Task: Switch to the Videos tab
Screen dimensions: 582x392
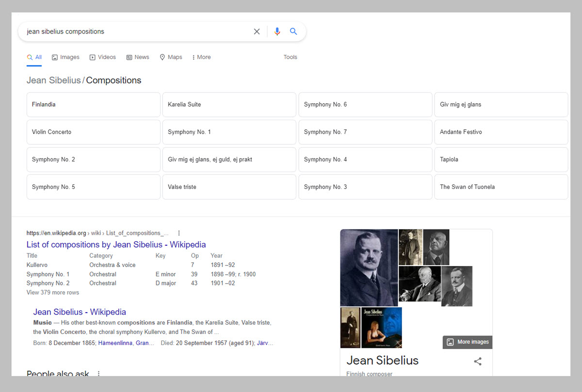Action: coord(102,57)
